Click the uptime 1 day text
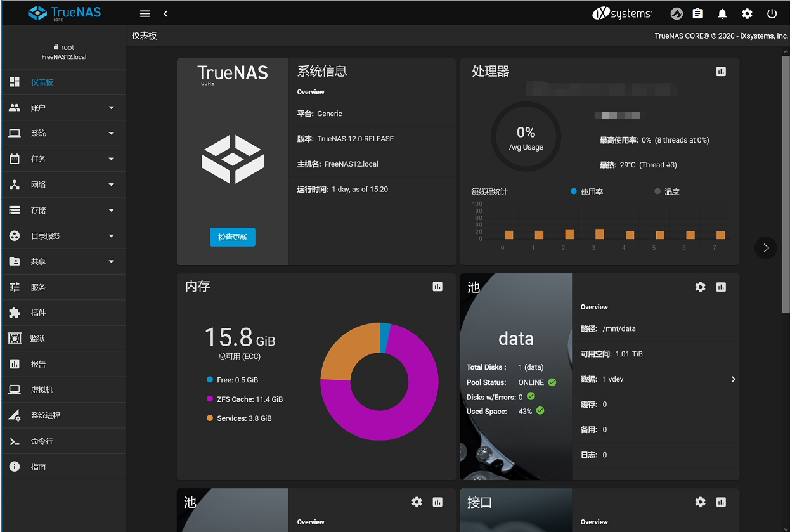Image resolution: width=790 pixels, height=532 pixels. 360,190
